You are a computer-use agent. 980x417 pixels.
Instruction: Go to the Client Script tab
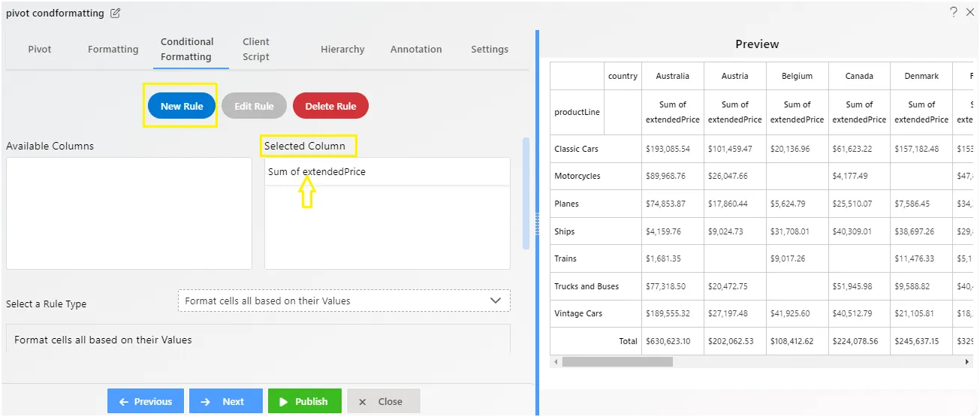click(x=256, y=49)
